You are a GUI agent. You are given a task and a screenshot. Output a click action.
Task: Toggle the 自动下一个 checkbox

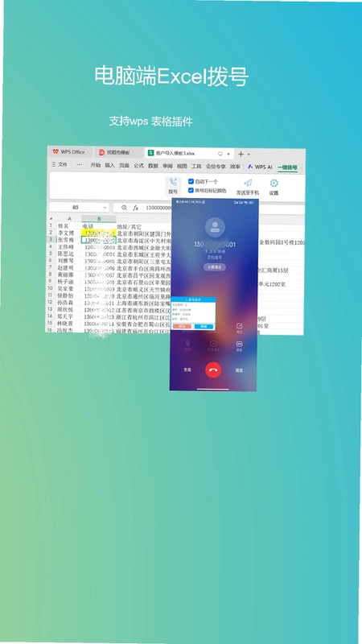[191, 181]
